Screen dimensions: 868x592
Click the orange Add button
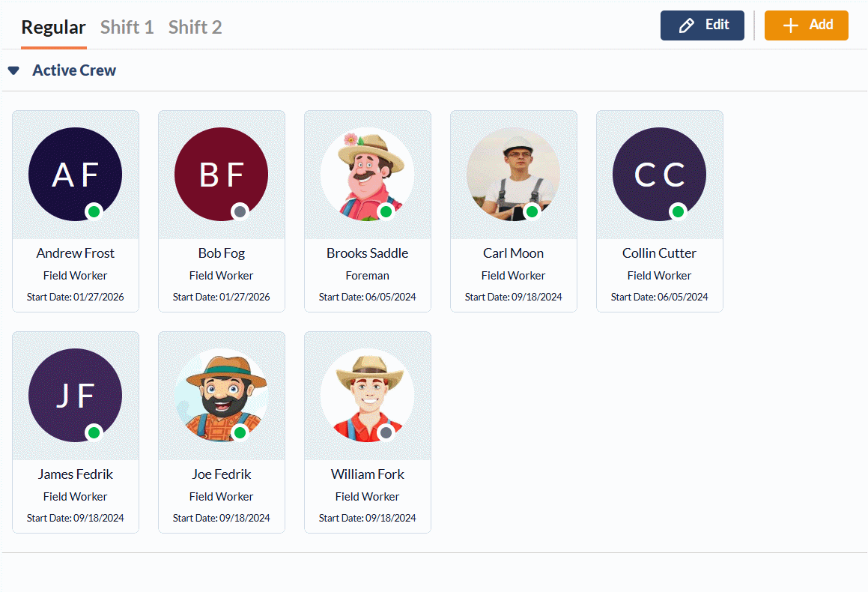(x=806, y=25)
